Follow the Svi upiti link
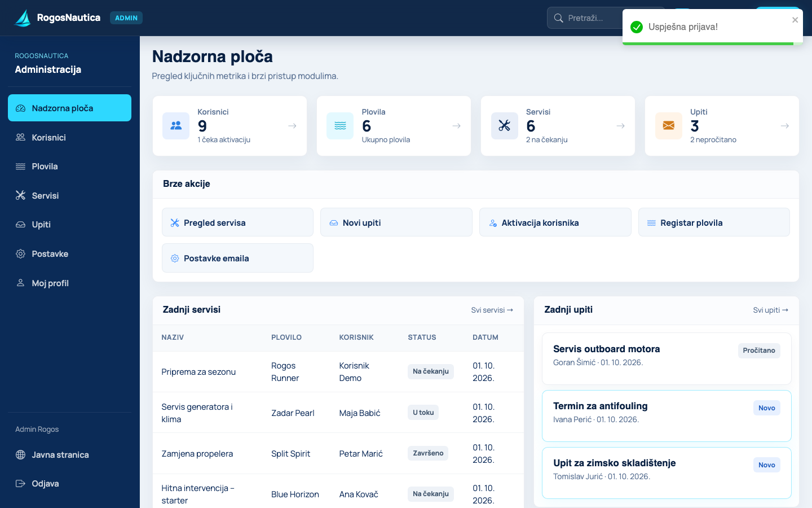This screenshot has width=812, height=508. [771, 310]
